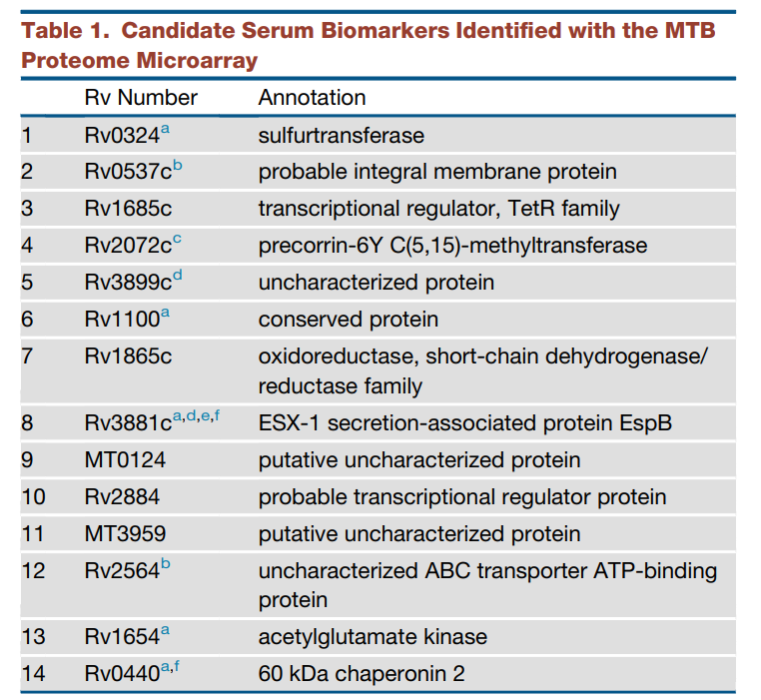
Task: Select the Rv Number column header
Action: (x=141, y=98)
